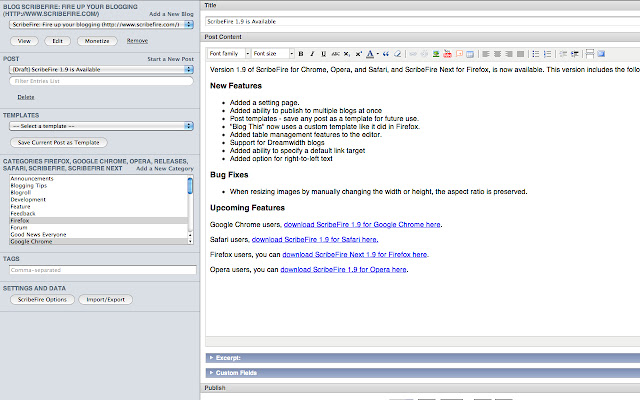The image size is (640, 400).
Task: Select the Feedback category
Action: [x=98, y=213]
